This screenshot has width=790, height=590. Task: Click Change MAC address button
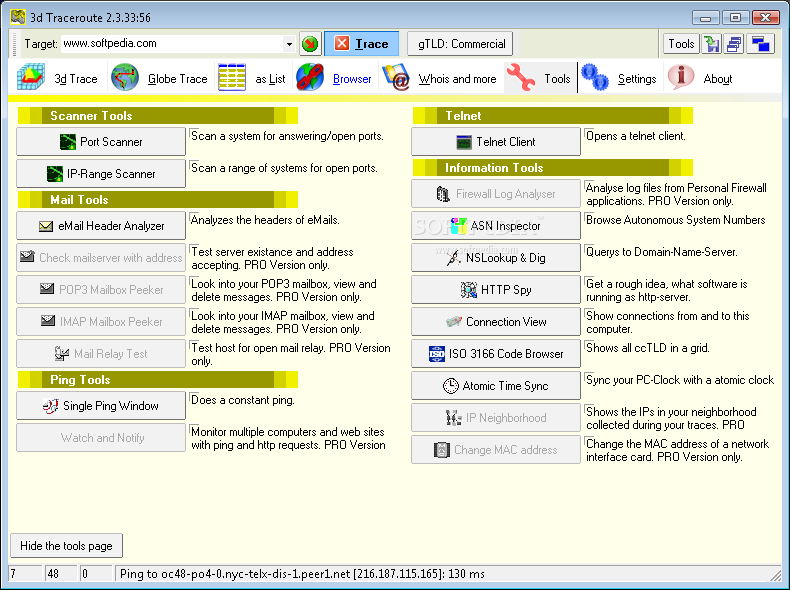496,449
